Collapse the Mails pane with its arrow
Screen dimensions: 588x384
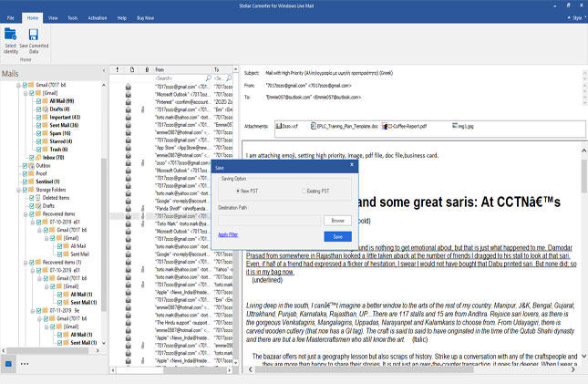[104, 70]
